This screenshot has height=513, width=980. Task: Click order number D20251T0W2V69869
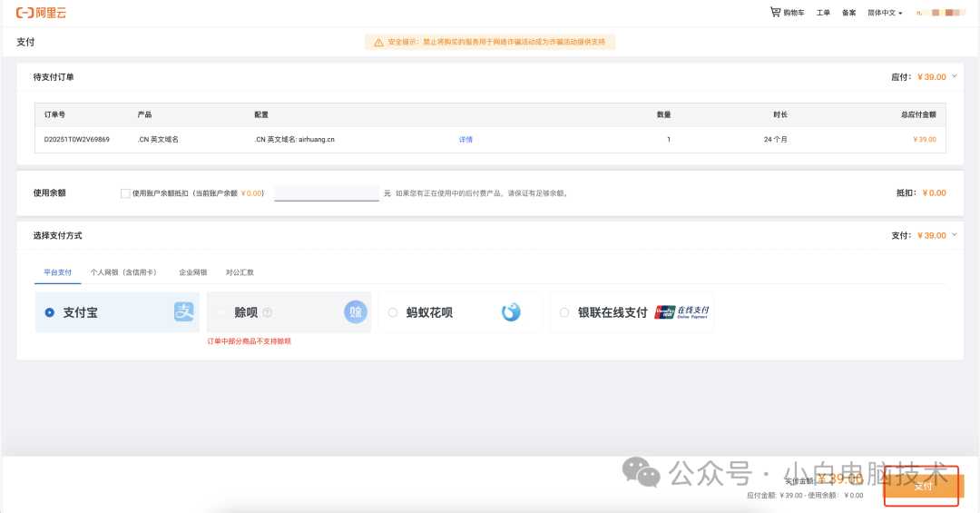coord(77,140)
